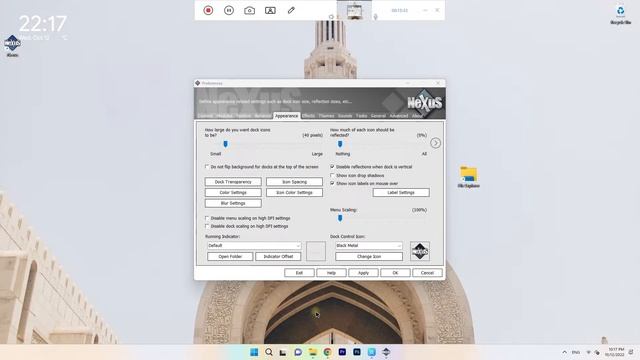Screen dimensions: 640x360
Task: Switch to the Advanced tab
Action: click(x=399, y=116)
